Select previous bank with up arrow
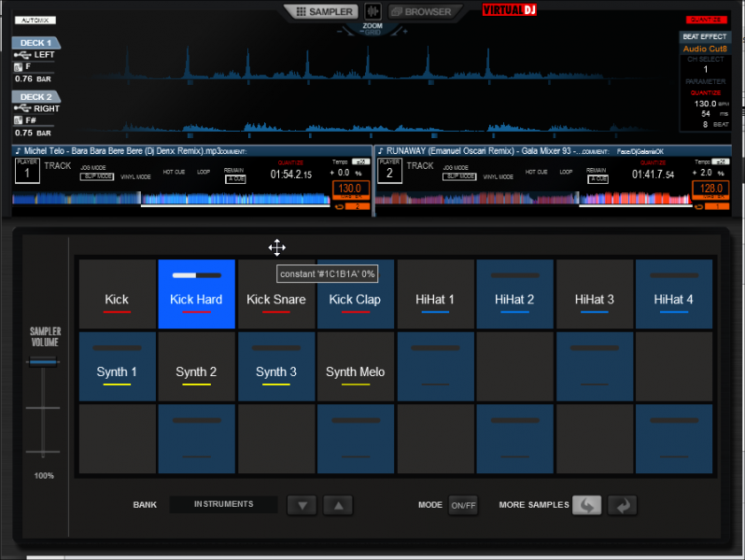745x560 pixels. coord(338,505)
